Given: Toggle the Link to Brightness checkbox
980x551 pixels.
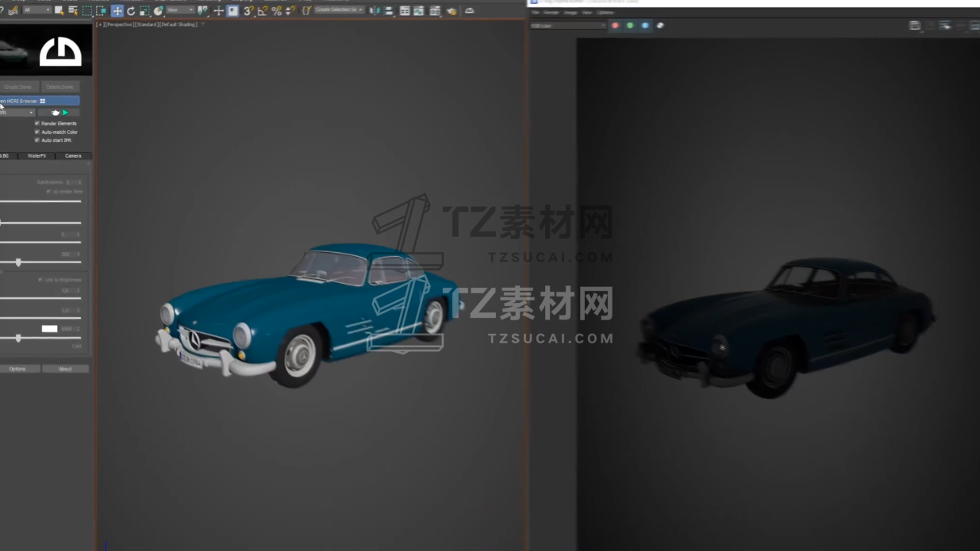Looking at the screenshot, I should coord(40,280).
